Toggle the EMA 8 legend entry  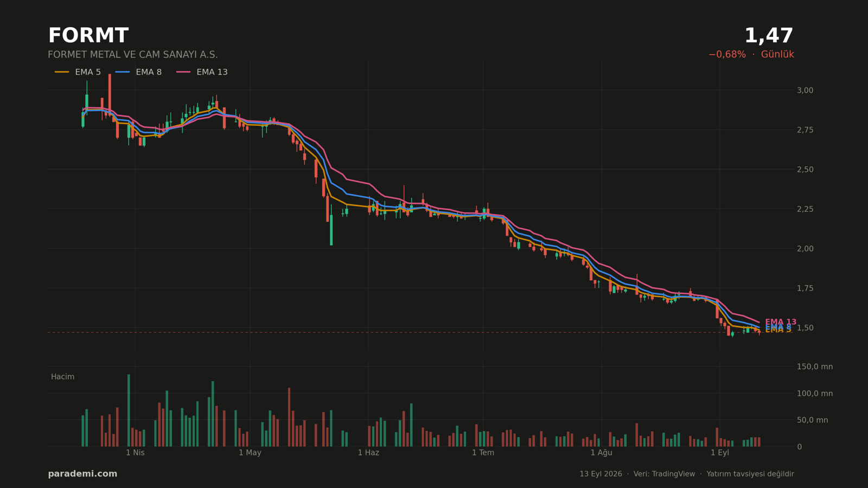coord(138,72)
